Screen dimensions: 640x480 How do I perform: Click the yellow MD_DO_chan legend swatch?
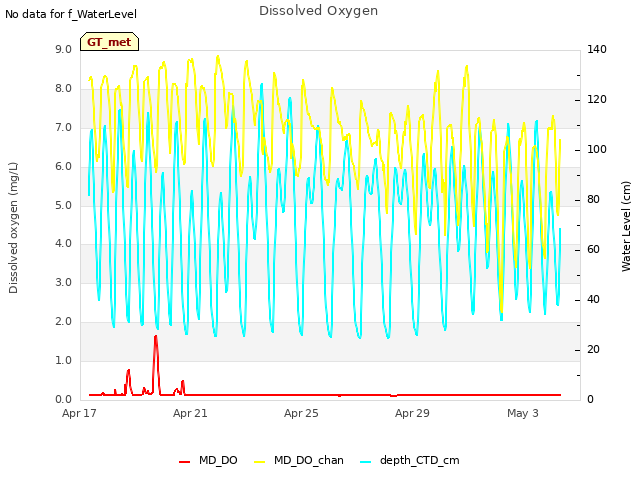[x=259, y=462]
